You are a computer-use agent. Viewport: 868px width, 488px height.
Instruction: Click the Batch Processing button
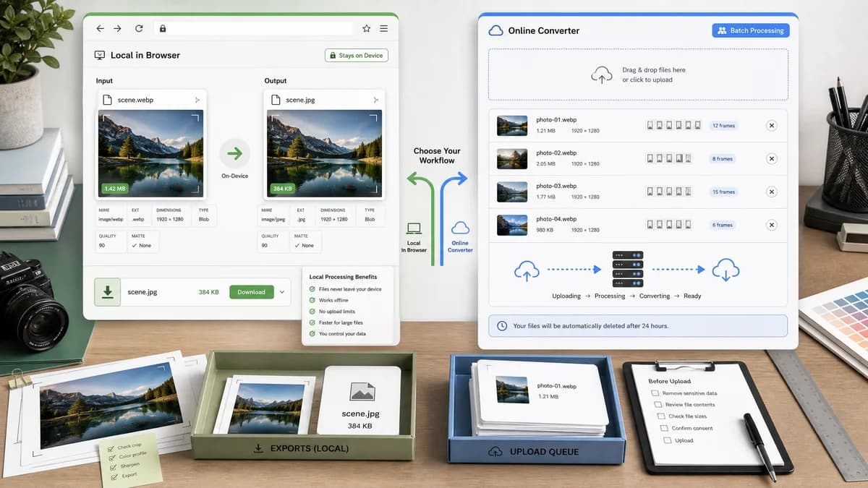point(751,30)
